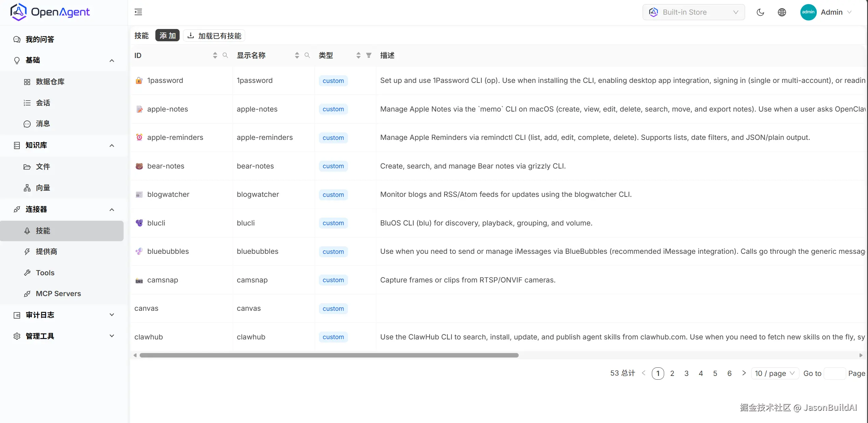Click the 消息 chat bubble icon
The width and height of the screenshot is (868, 423).
pos(27,124)
